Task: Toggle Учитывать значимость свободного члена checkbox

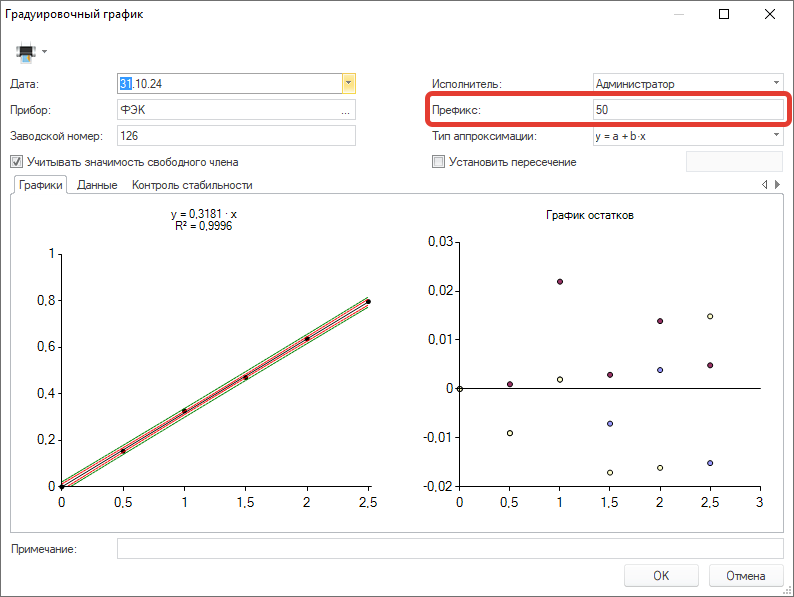Action: coord(17,162)
